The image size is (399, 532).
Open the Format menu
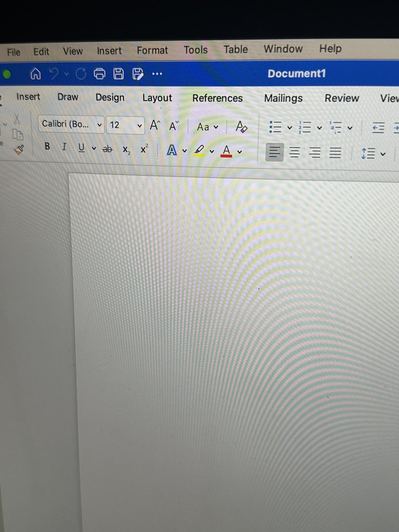pyautogui.click(x=153, y=50)
